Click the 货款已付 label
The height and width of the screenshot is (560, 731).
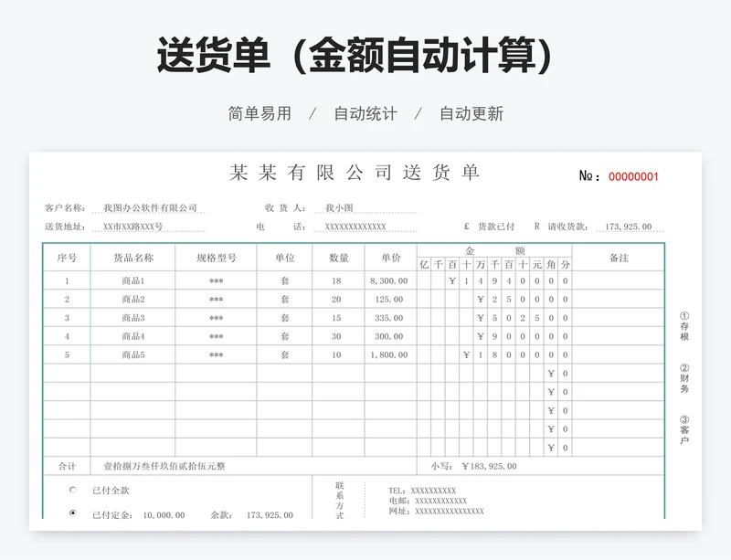click(x=496, y=227)
